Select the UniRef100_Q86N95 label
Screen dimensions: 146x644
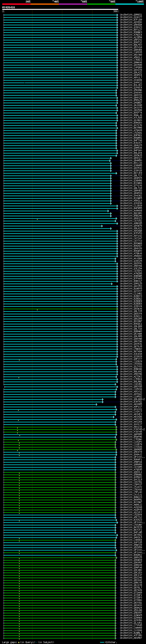(131, 450)
